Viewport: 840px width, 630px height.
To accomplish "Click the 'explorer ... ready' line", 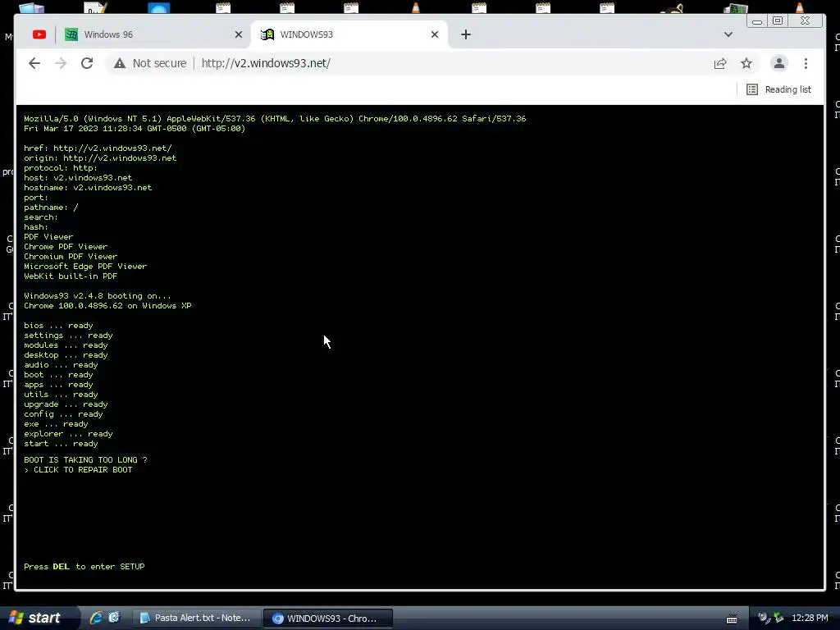I will pyautogui.click(x=68, y=434).
